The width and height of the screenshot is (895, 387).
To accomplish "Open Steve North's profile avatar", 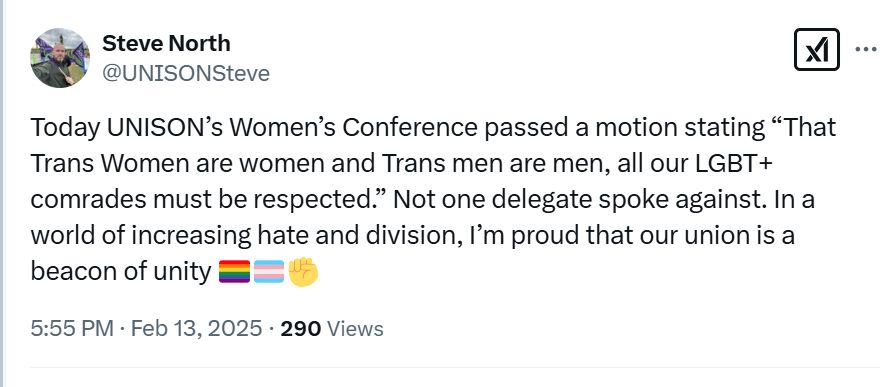I will click(60, 58).
